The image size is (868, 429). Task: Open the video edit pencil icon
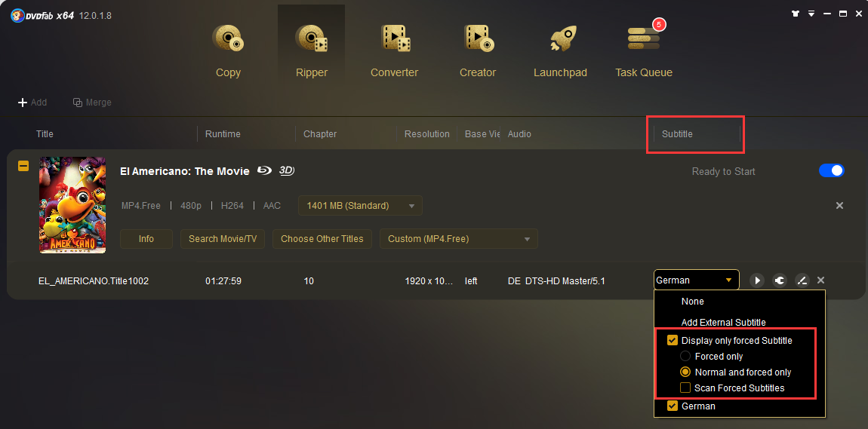coord(802,280)
